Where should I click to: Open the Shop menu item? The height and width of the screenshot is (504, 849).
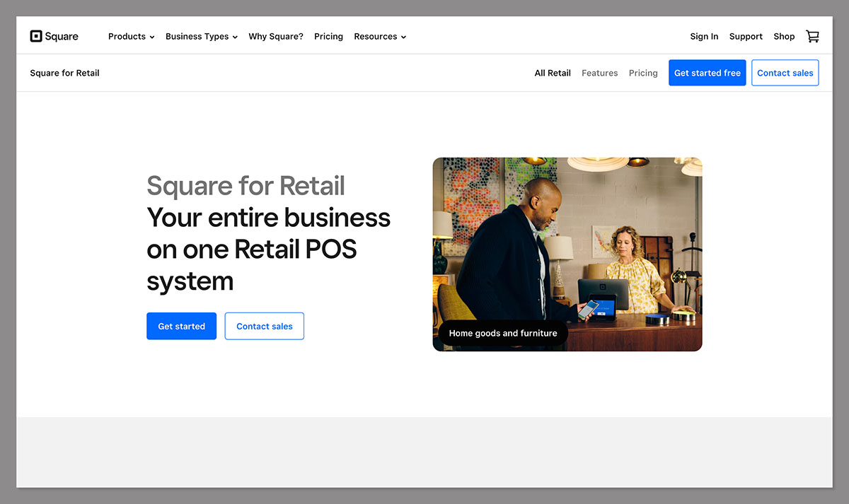click(x=784, y=36)
